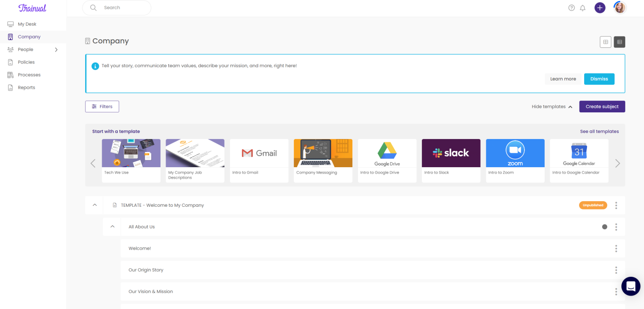Switch to grid view layout
644x309 pixels.
606,42
